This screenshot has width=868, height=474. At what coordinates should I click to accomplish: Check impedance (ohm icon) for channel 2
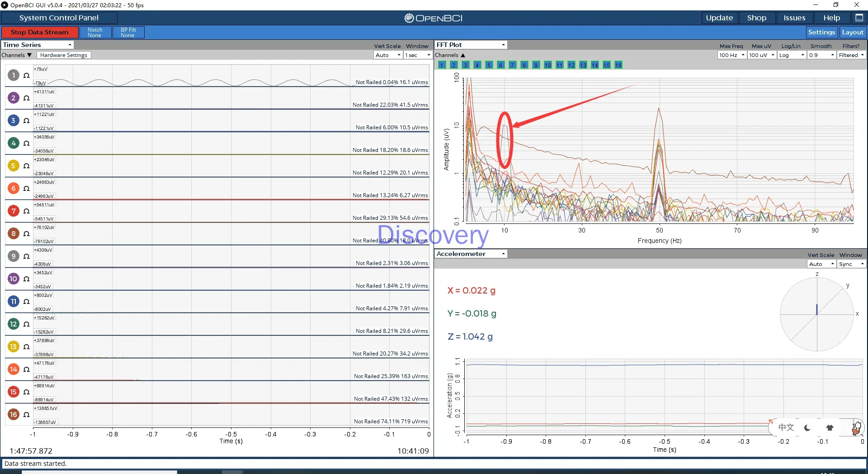pyautogui.click(x=27, y=98)
